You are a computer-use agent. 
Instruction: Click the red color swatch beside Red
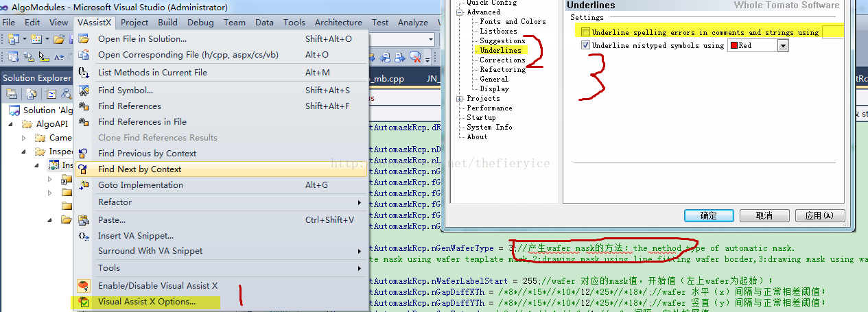[x=733, y=45]
